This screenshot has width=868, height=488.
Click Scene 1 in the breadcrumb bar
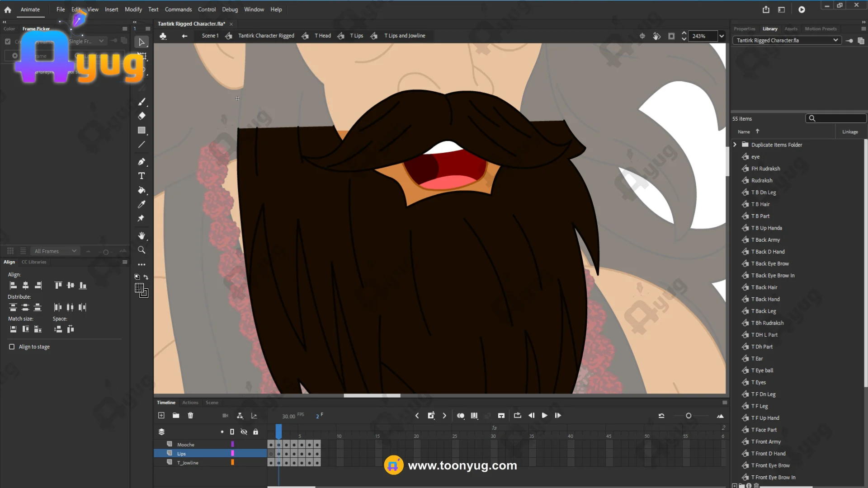coord(210,36)
